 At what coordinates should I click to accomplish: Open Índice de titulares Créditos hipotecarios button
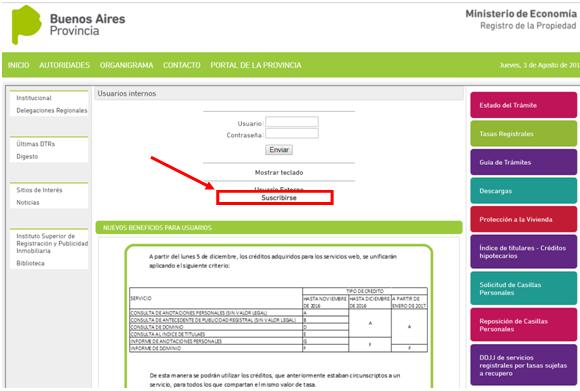click(x=523, y=252)
